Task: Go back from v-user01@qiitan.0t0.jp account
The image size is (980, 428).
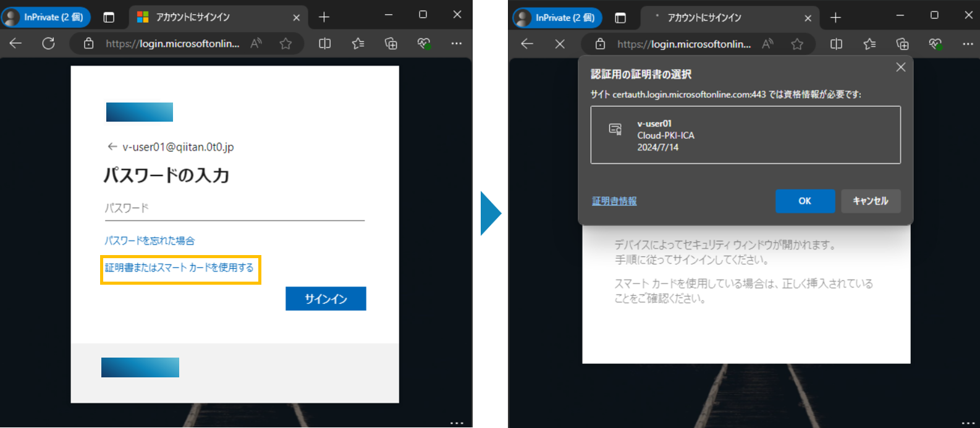Action: [112, 147]
